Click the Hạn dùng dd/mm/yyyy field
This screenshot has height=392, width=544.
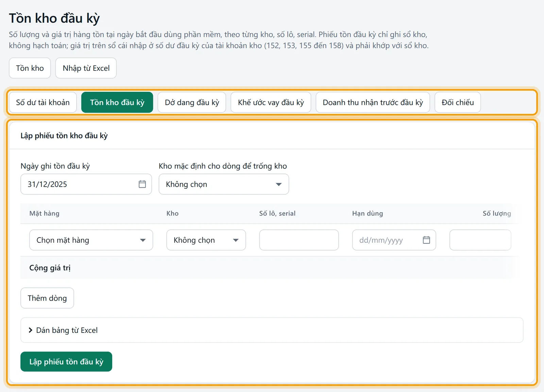point(394,240)
